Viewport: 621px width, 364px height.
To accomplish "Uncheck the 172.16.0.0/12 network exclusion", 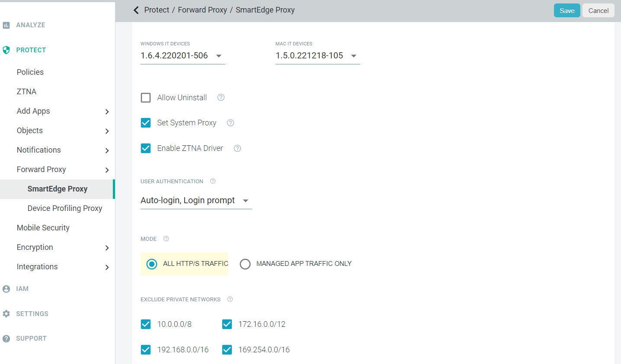I will [227, 324].
